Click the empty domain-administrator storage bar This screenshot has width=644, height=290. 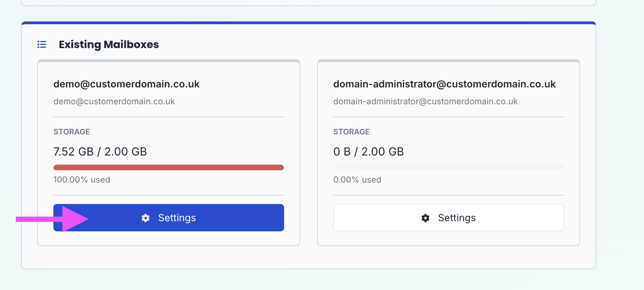pos(448,167)
